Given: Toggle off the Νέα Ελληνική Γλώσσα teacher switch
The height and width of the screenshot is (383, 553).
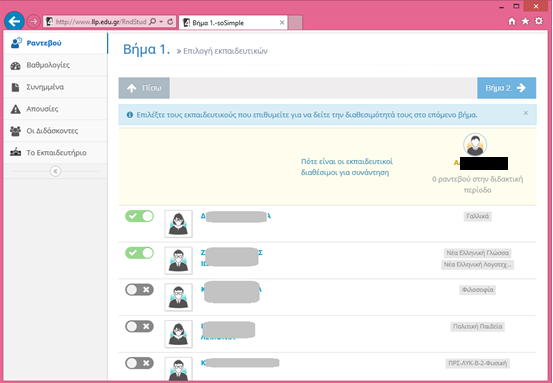Looking at the screenshot, I should click(139, 253).
